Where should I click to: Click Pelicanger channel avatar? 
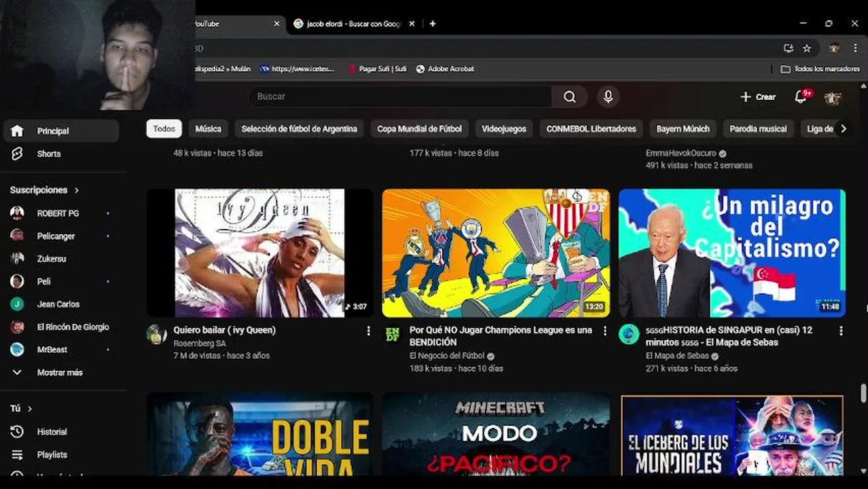point(17,236)
